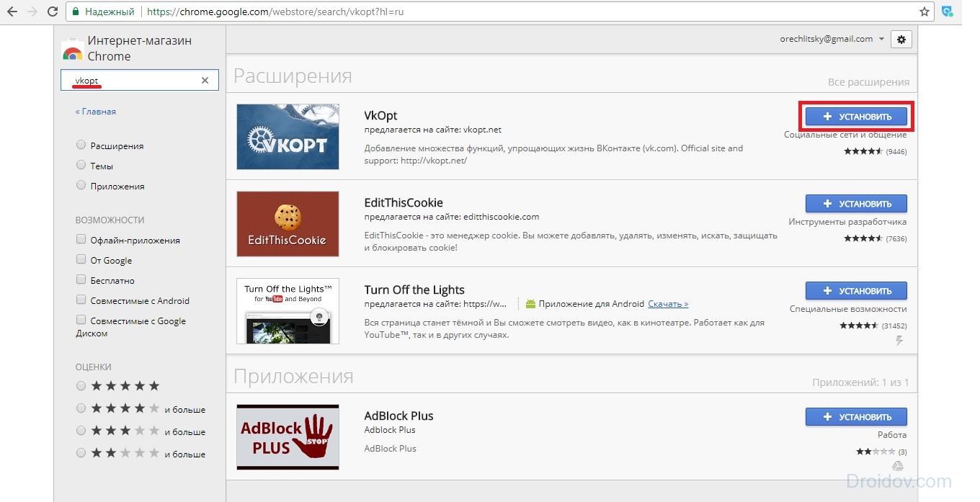The width and height of the screenshot is (980, 502).
Task: Click the secure padlock 'Надежный' indicator
Action: tap(103, 12)
